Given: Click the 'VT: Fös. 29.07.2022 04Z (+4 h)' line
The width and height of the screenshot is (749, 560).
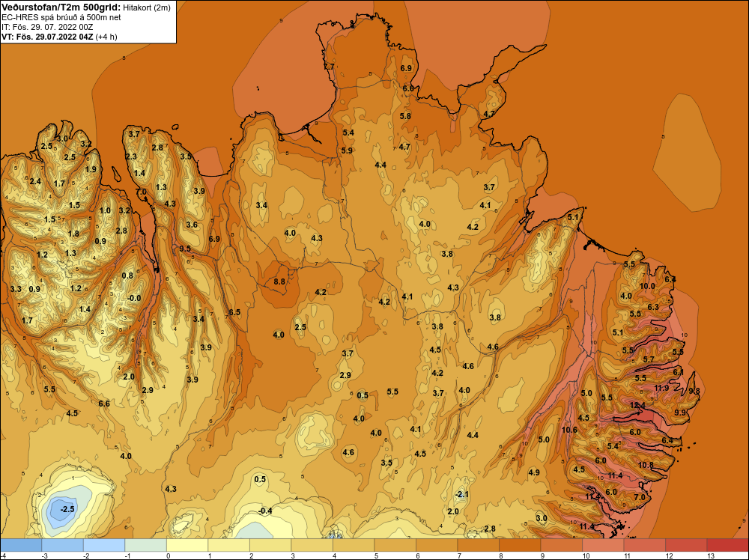Looking at the screenshot, I should pos(59,37).
